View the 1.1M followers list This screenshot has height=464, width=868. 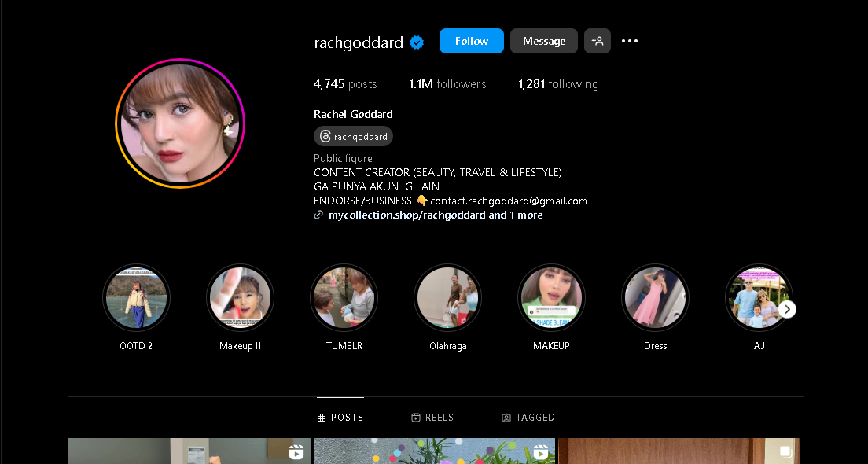[x=448, y=84]
